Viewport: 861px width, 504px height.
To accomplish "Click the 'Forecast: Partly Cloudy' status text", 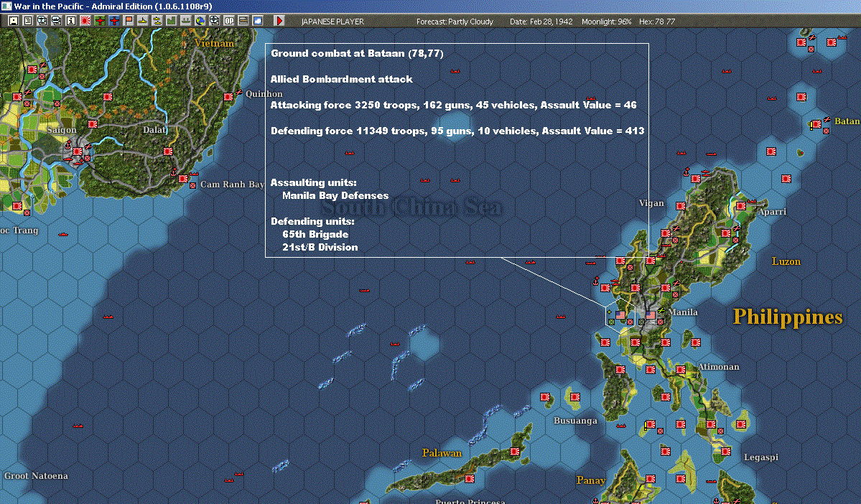I will point(455,22).
